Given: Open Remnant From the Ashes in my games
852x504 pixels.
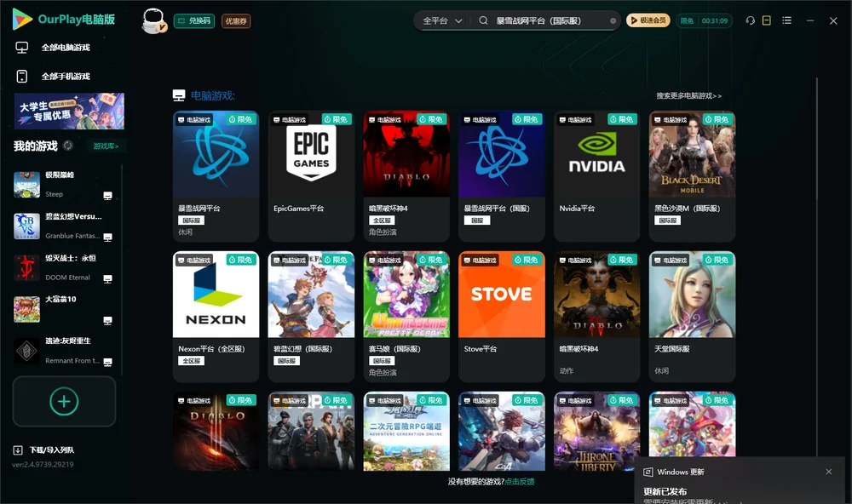Looking at the screenshot, I should pos(62,351).
